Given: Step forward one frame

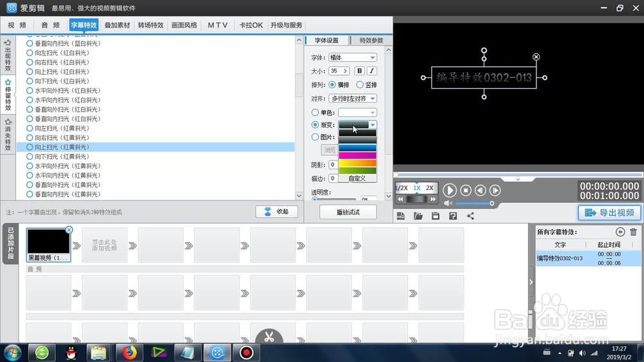Looking at the screenshot, I should [x=495, y=190].
